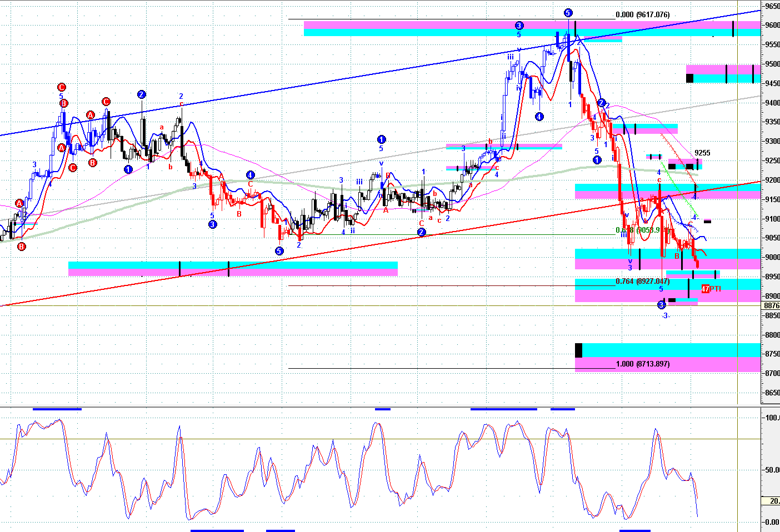Screen dimensions: 780x532
Task: Click the 9600 tick on the price axis
Action: point(772,25)
